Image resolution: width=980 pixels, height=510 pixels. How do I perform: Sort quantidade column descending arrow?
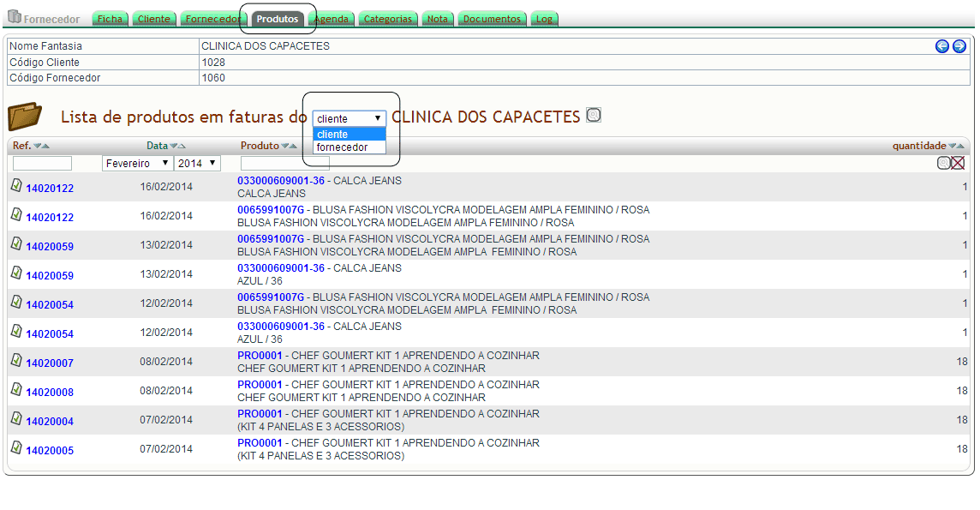coord(953,146)
